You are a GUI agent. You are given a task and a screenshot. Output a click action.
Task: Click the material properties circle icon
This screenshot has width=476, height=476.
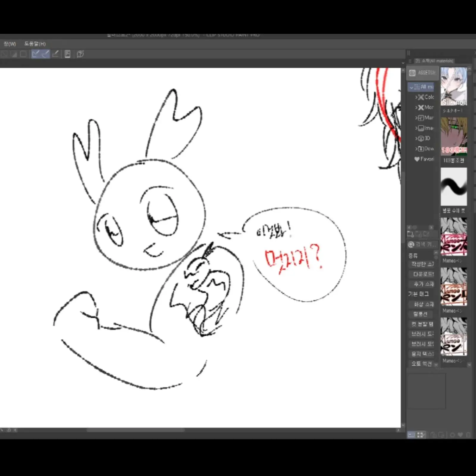452,435
